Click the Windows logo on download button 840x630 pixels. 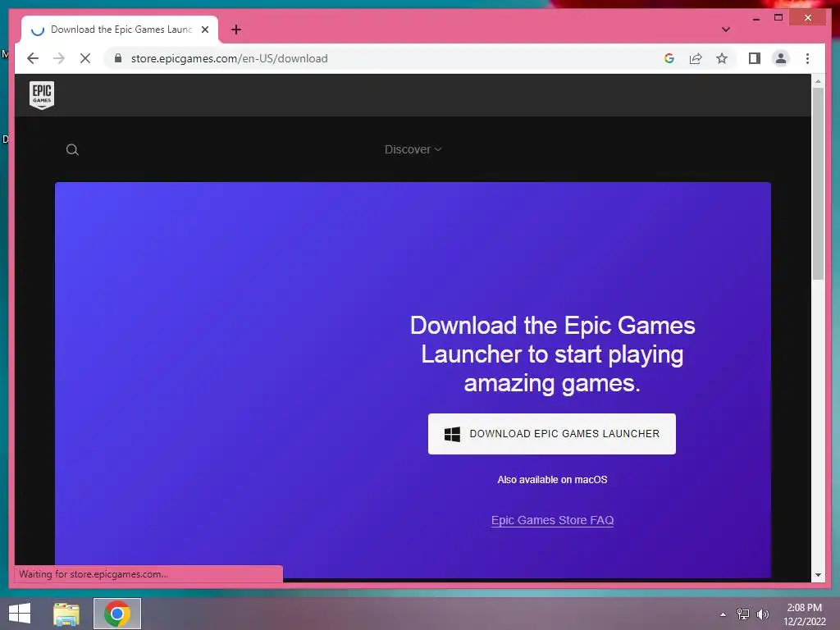(x=452, y=434)
